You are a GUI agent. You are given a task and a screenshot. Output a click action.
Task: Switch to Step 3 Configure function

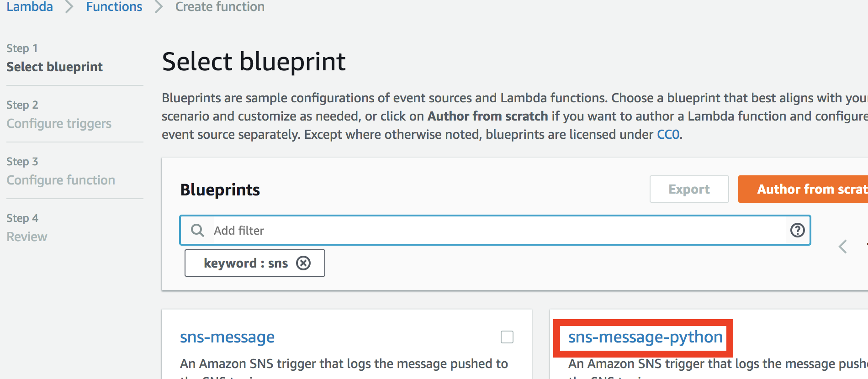61,180
